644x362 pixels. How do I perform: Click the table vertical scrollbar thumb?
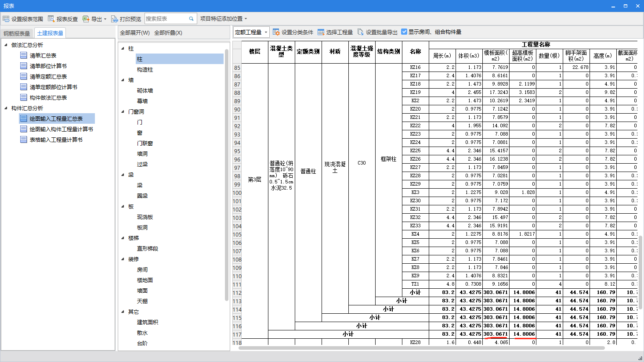tap(640, 272)
